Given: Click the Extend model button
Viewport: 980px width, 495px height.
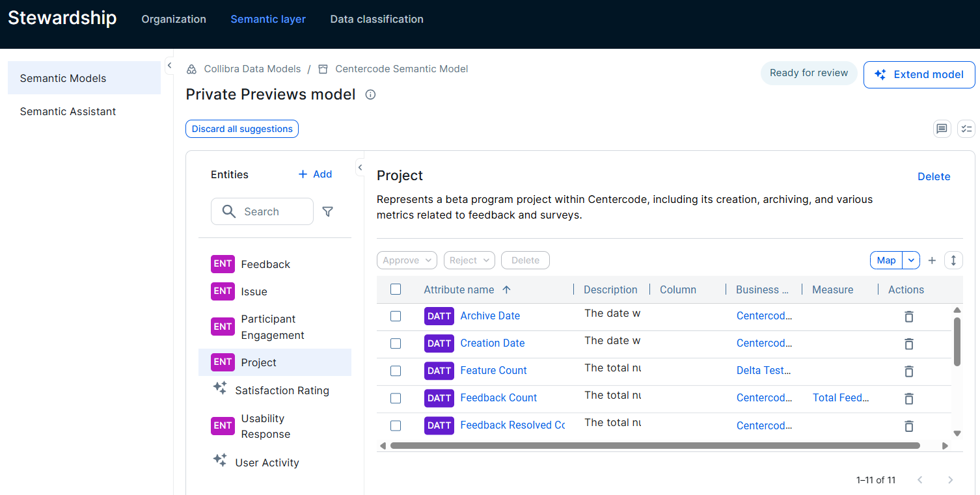Looking at the screenshot, I should click(919, 74).
